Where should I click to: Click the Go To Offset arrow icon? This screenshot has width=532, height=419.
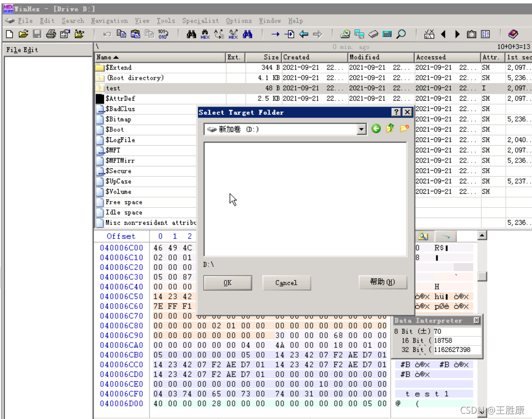pos(275,34)
